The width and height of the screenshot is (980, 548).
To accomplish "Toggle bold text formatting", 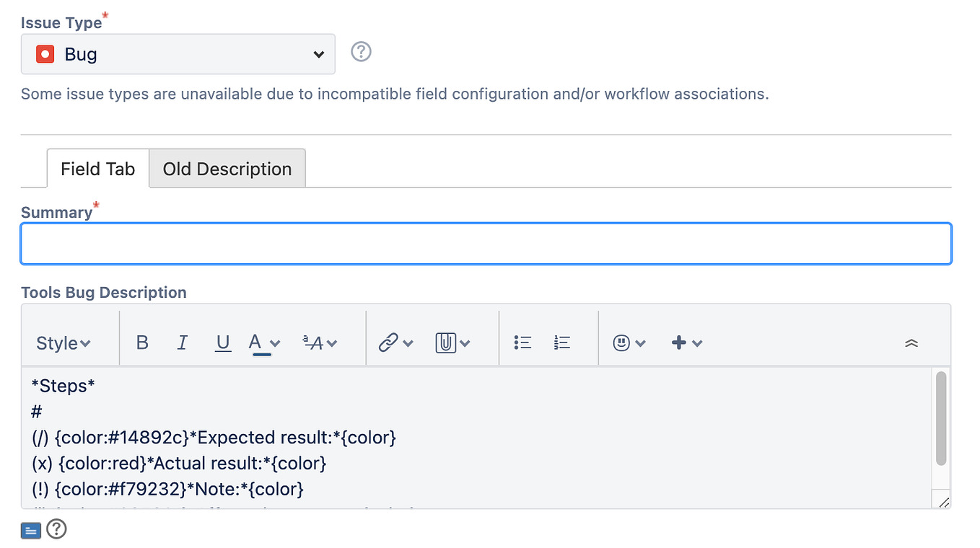I will click(141, 342).
